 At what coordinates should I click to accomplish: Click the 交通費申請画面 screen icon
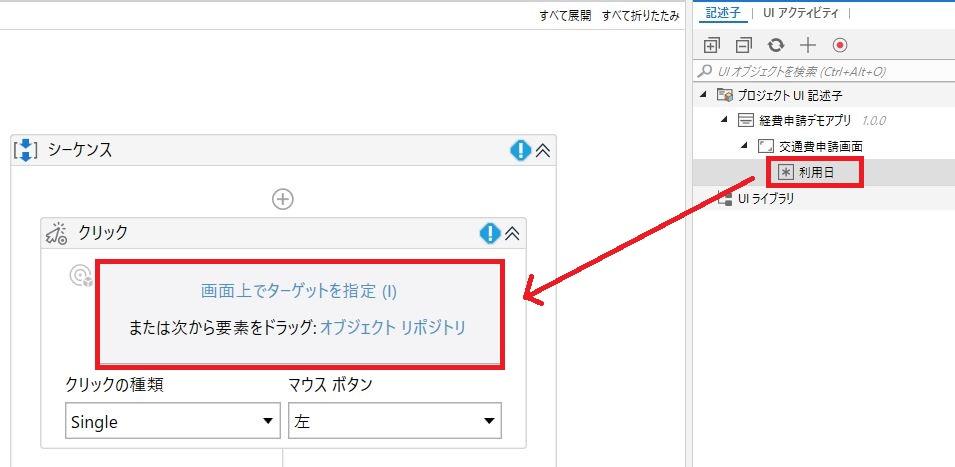pos(766,146)
